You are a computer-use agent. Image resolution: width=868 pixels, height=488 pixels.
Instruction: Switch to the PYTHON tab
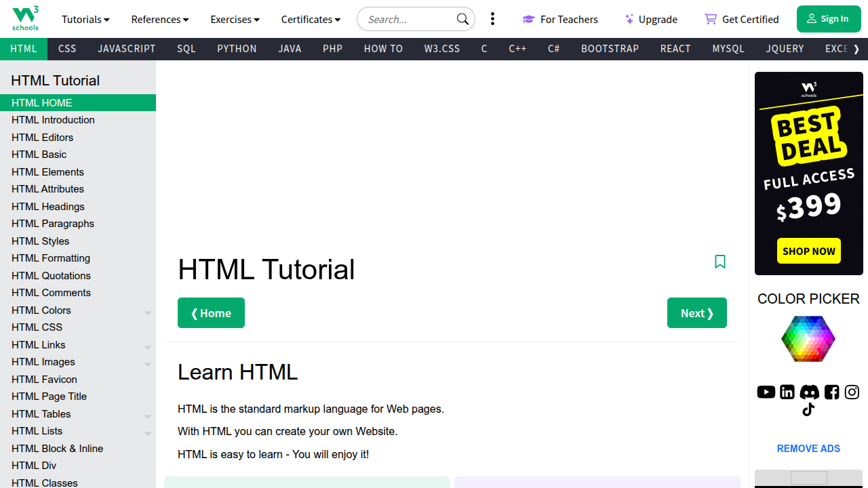tap(237, 48)
